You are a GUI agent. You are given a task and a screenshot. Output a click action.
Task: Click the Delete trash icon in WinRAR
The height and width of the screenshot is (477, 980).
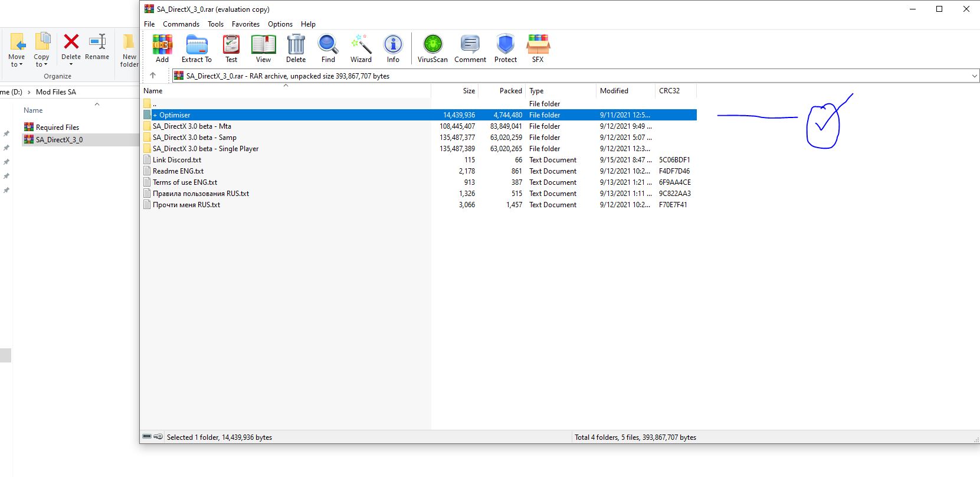(296, 48)
